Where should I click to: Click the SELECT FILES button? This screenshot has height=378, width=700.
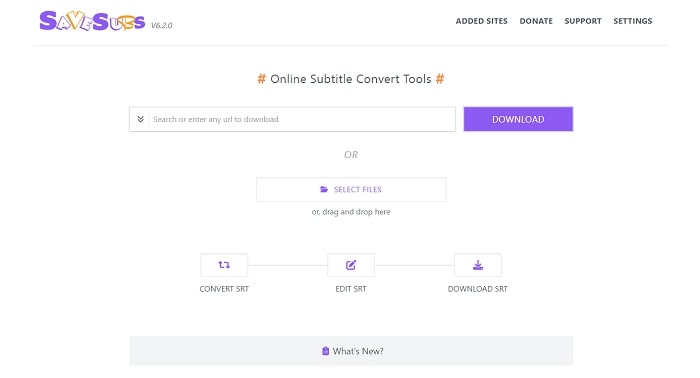[351, 189]
